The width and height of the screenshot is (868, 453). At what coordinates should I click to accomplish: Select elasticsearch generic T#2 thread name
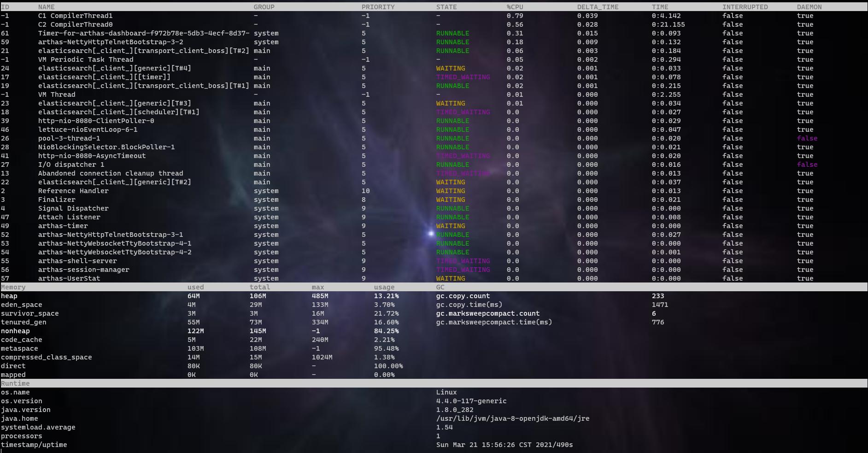click(115, 182)
